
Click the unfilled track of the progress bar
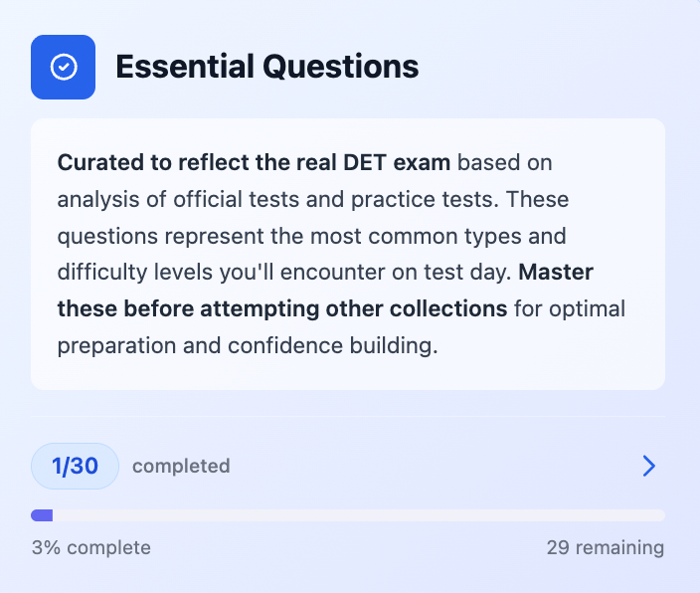(358, 515)
